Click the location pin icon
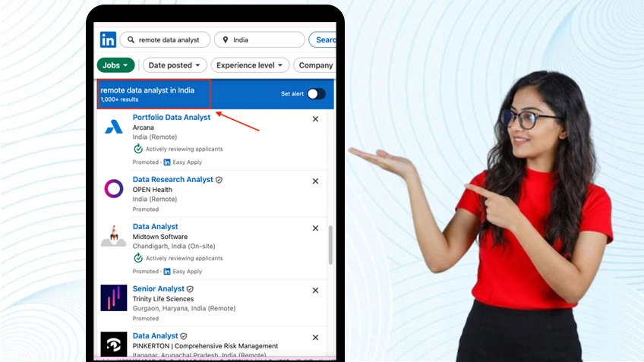This screenshot has width=644, height=362. [225, 39]
